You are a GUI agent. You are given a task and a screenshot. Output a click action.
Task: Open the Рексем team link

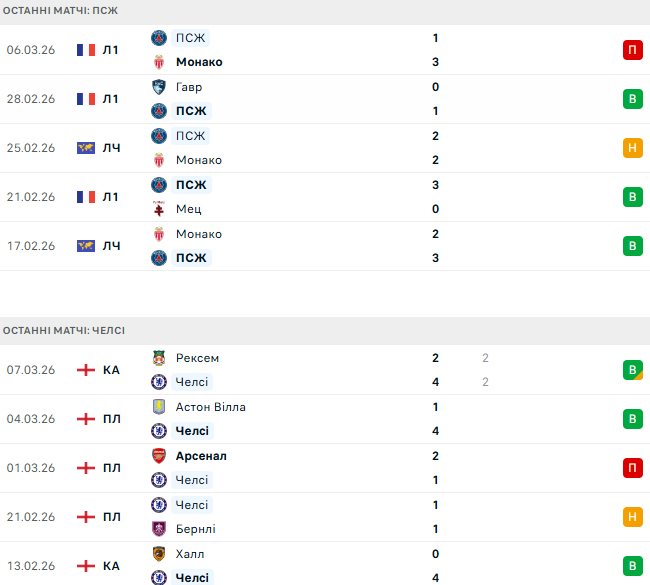pos(196,358)
